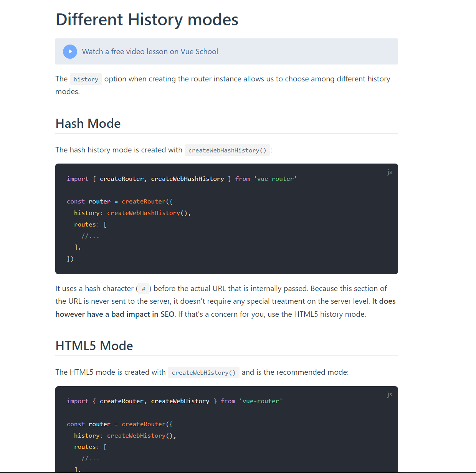Screen dimensions: 476x473
Task: Click the inline "#" hash character tag
Action: tap(144, 289)
